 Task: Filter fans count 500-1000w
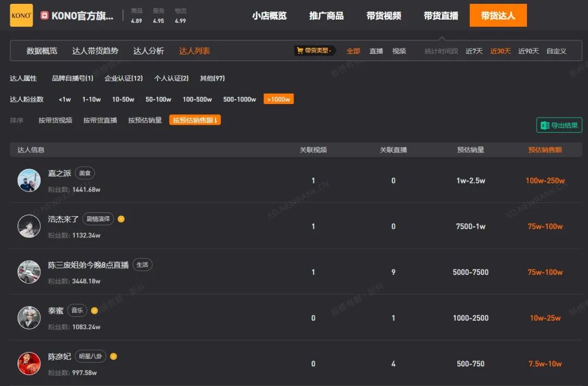pos(240,99)
